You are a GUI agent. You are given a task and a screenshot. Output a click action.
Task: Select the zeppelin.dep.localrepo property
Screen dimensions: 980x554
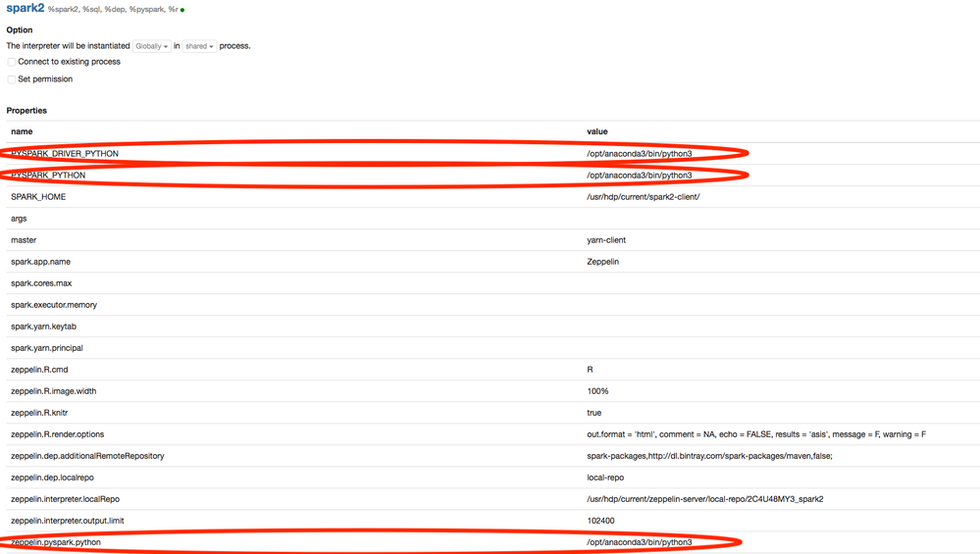53,478
